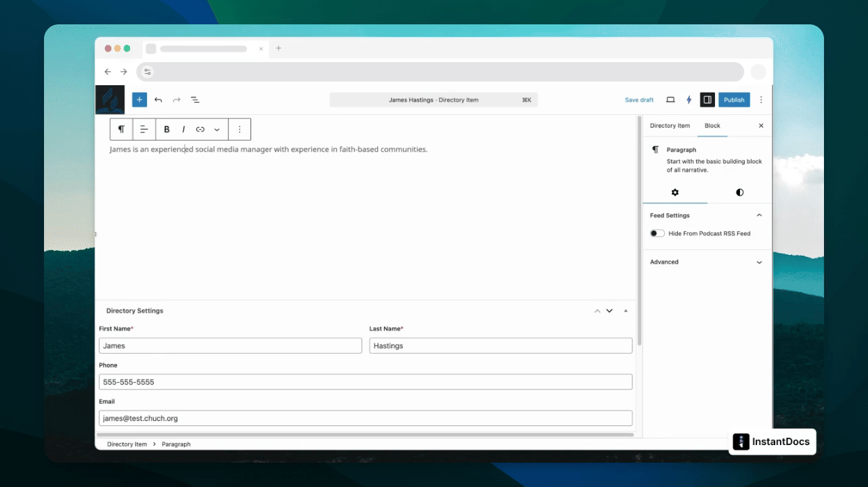
Task: Undo the last edit
Action: (158, 99)
